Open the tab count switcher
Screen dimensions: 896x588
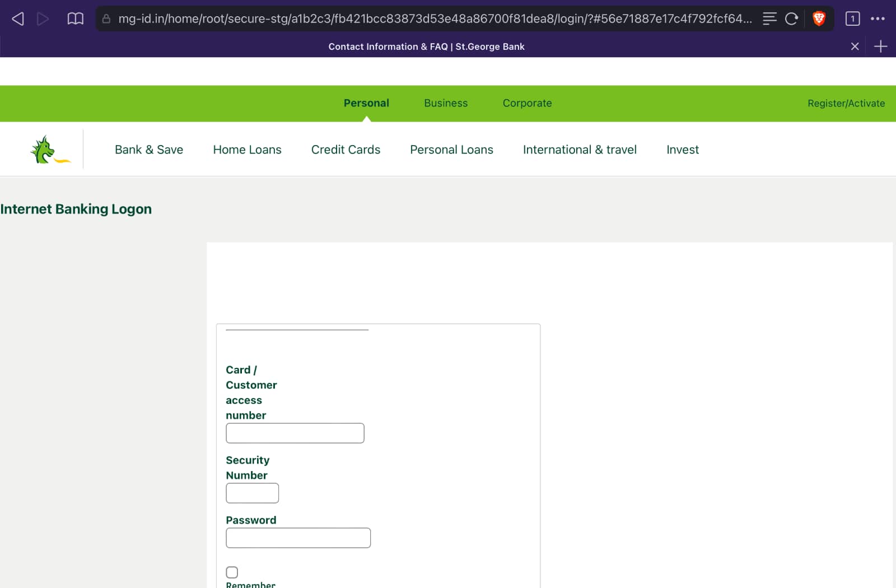click(x=852, y=19)
